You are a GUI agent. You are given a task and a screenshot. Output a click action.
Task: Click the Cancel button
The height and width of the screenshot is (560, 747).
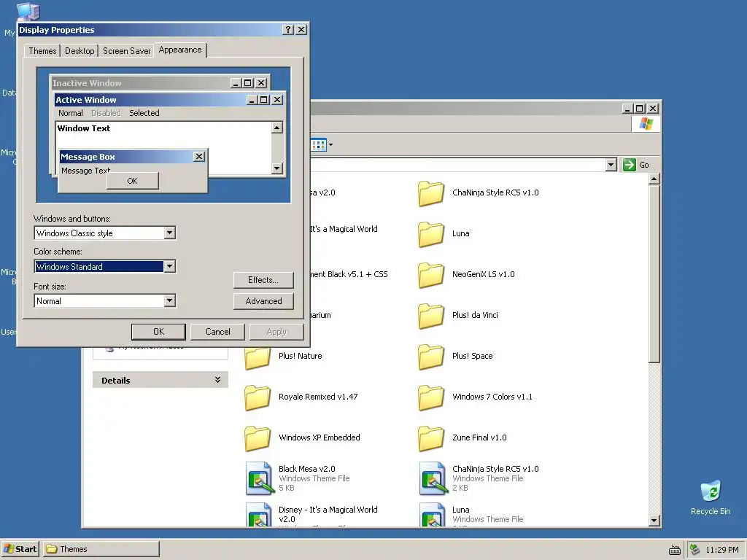tap(217, 332)
